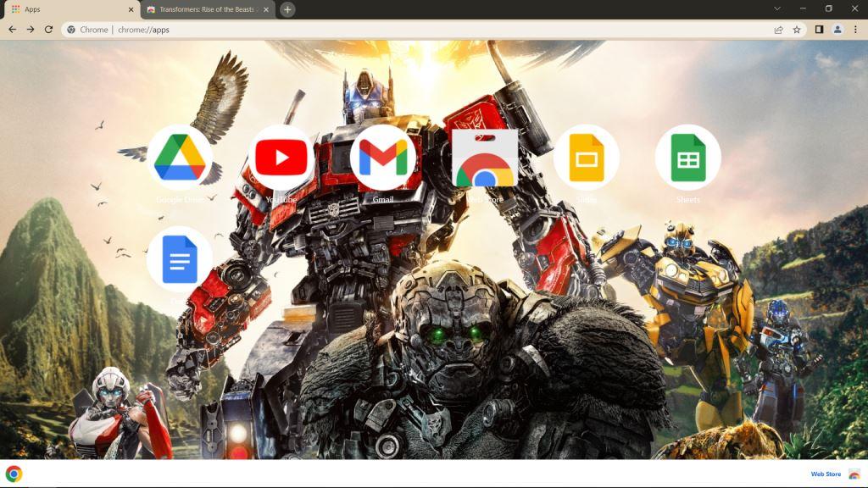Open the tab search dropdown

click(777, 8)
